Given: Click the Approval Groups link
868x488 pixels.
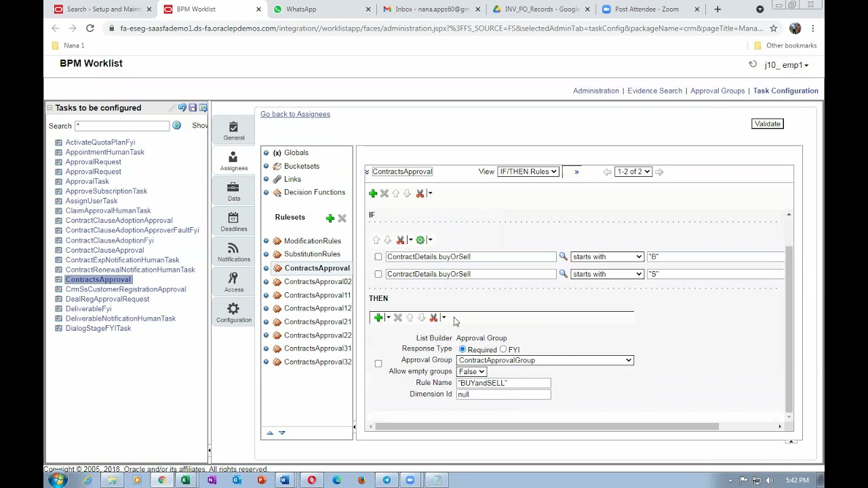Looking at the screenshot, I should click(717, 91).
